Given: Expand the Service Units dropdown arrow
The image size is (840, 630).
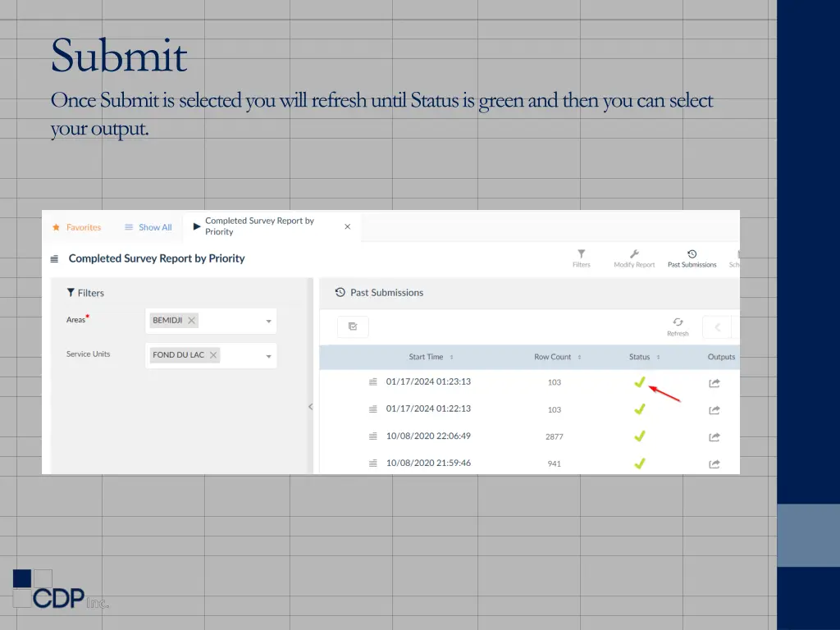Looking at the screenshot, I should (268, 356).
